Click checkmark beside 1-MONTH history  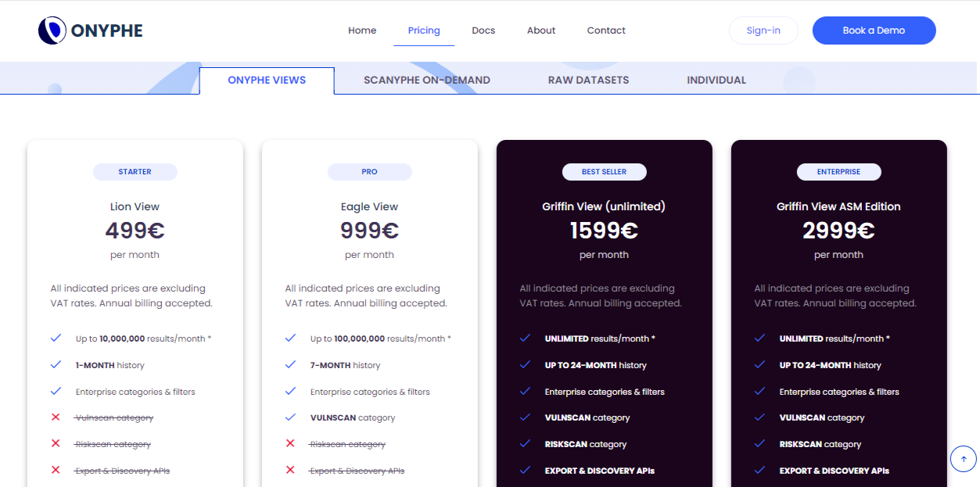point(56,365)
